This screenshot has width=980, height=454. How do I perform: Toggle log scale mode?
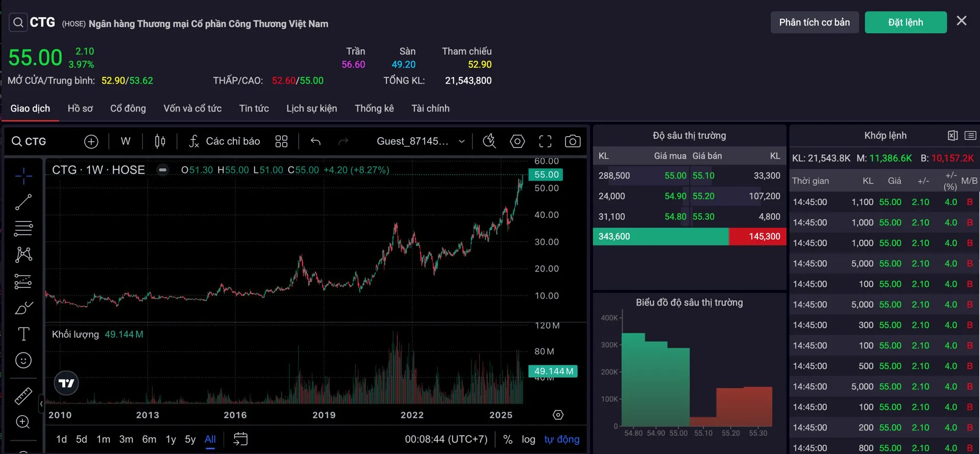(528, 439)
